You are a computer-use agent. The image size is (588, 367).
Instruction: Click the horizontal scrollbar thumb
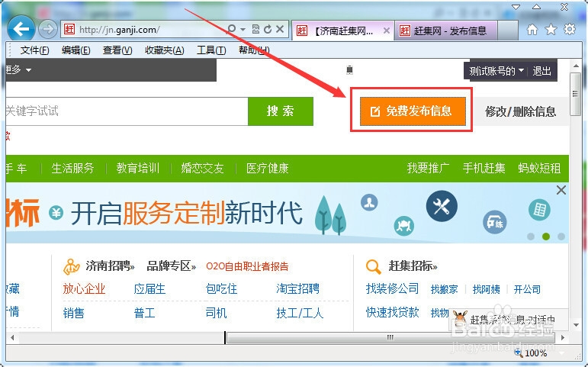tap(390, 338)
